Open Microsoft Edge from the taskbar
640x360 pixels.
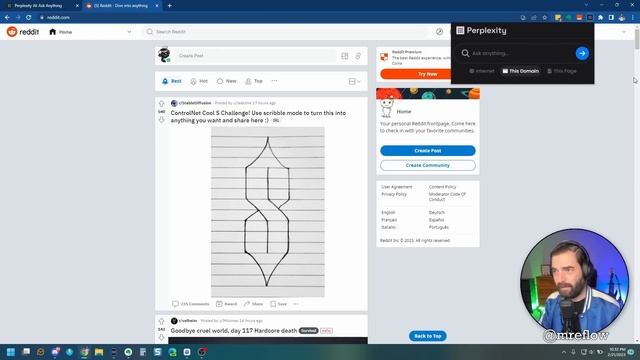(x=172, y=352)
